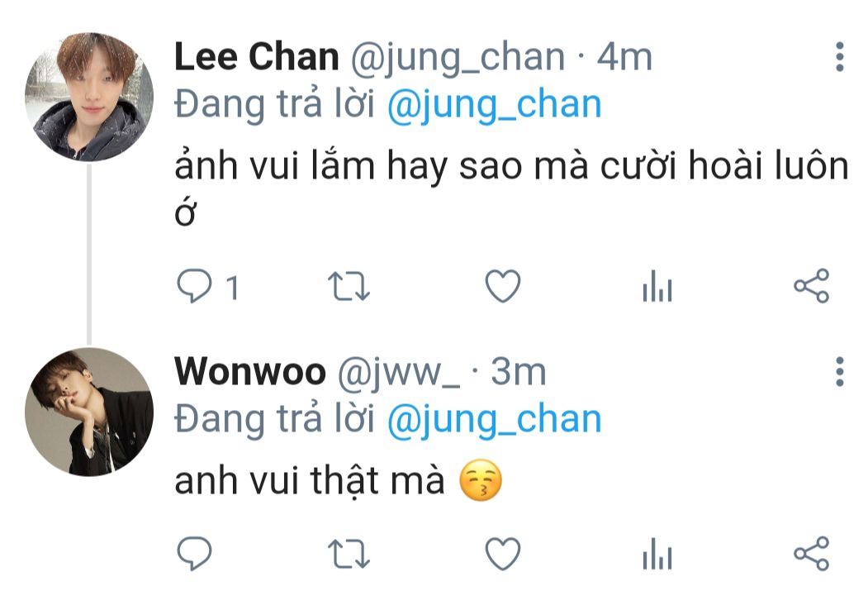This screenshot has height=591, width=868.
Task: Open Lee Chan's profile picture
Action: pyautogui.click(x=89, y=97)
